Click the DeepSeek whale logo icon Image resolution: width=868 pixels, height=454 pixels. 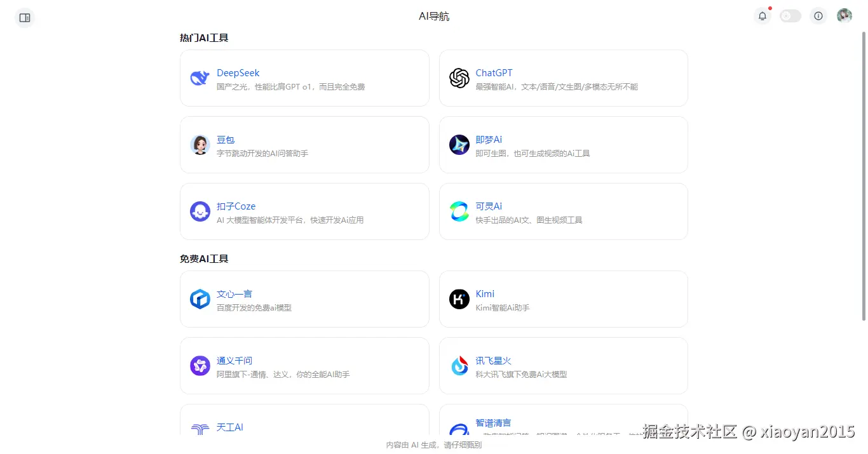point(200,78)
